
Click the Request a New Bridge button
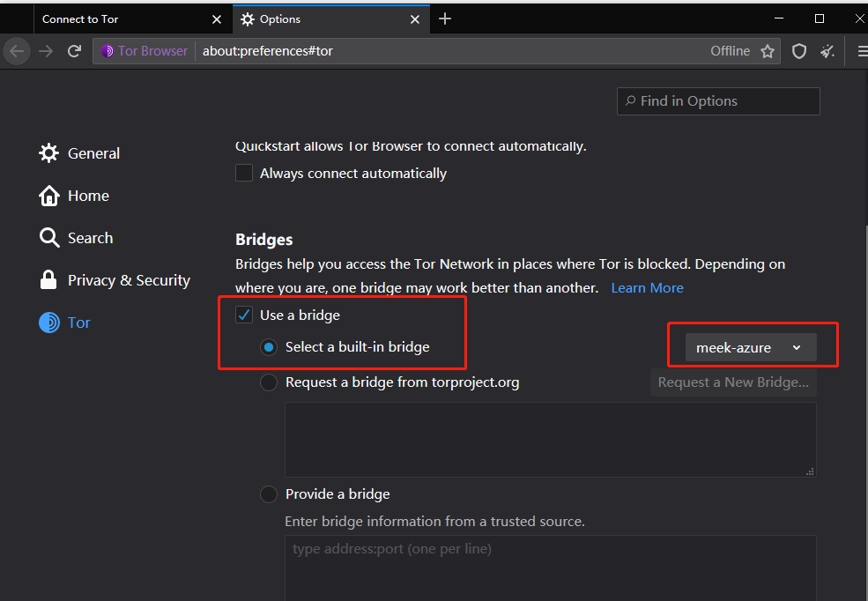[733, 382]
